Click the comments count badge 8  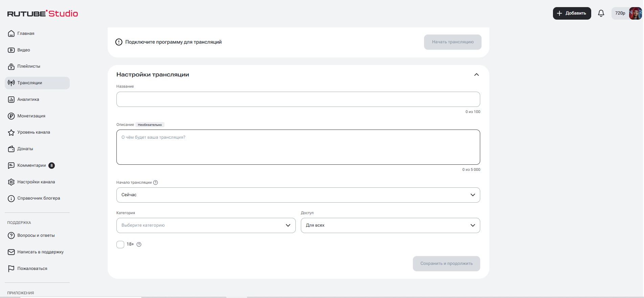point(51,165)
